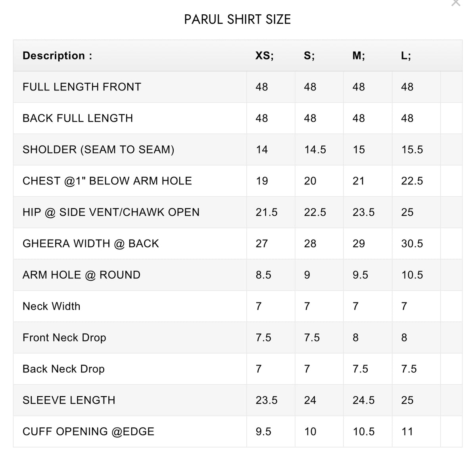Click the L size column header
The width and height of the screenshot is (476, 456).
[x=406, y=56]
